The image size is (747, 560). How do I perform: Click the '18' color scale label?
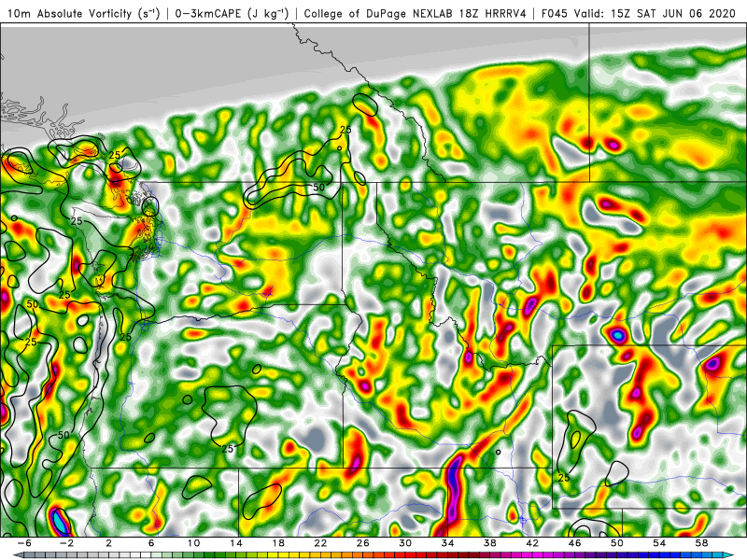[x=278, y=543]
